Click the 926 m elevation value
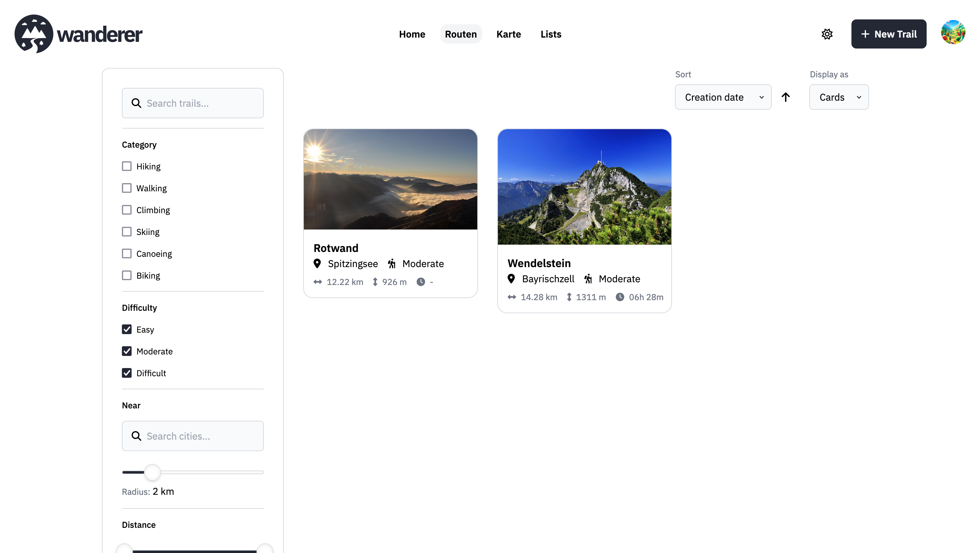Screen dimensions: 980x553 394,282
